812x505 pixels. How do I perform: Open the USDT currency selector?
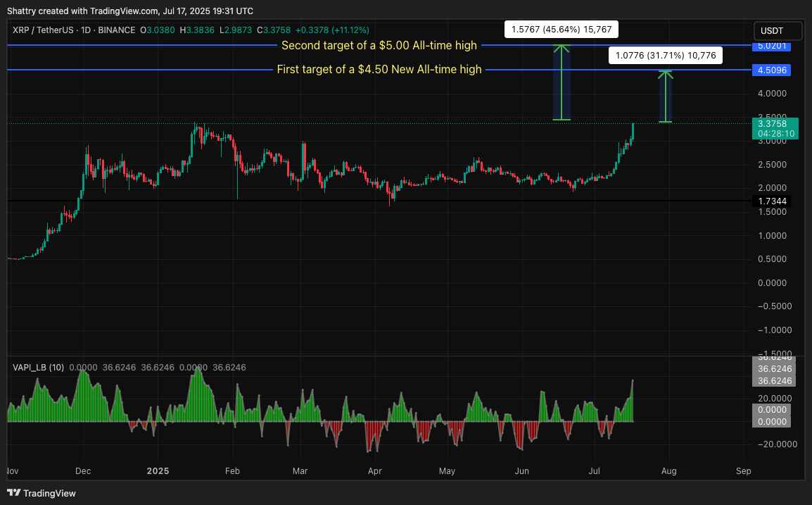point(778,31)
